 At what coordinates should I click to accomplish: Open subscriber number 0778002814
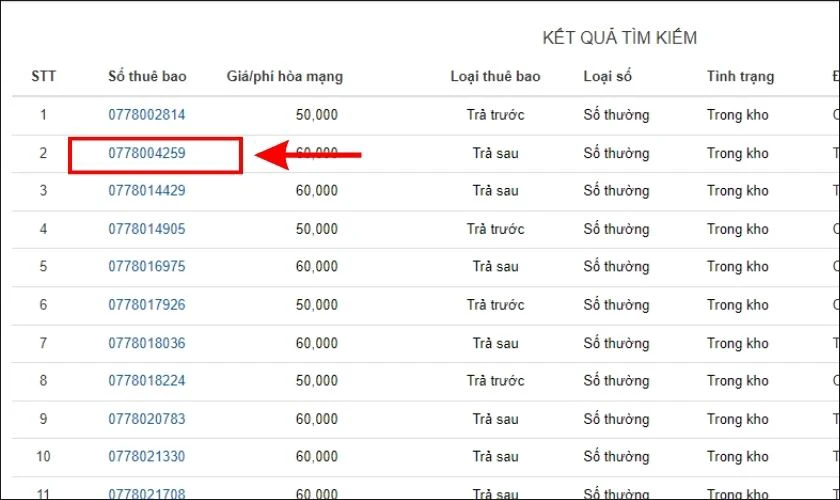click(147, 115)
